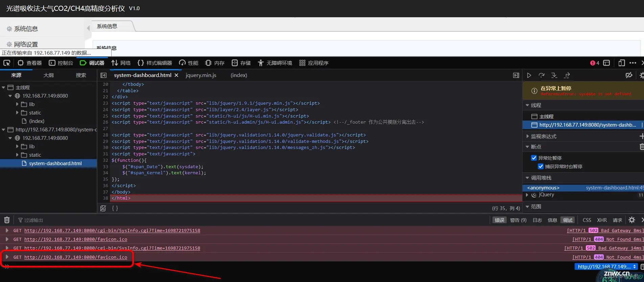
Task: Open responsive design mode icon
Action: [622, 63]
